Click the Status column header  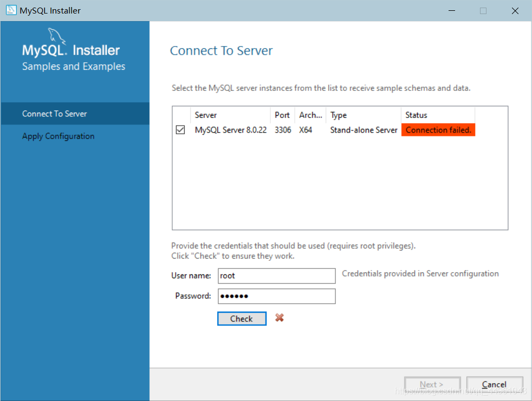pos(438,115)
